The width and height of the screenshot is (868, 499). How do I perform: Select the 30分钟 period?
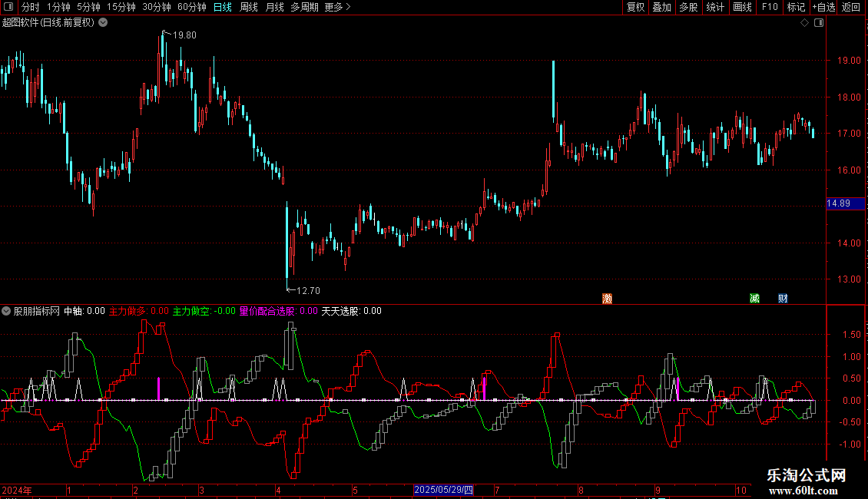point(157,7)
